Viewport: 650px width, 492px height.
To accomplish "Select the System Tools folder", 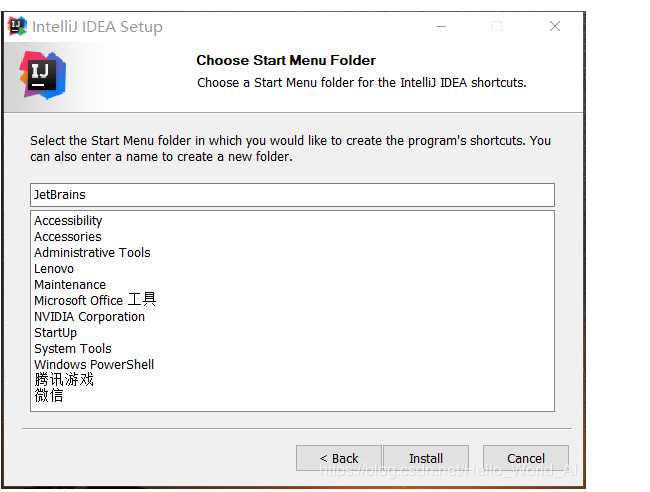I will click(x=73, y=349).
